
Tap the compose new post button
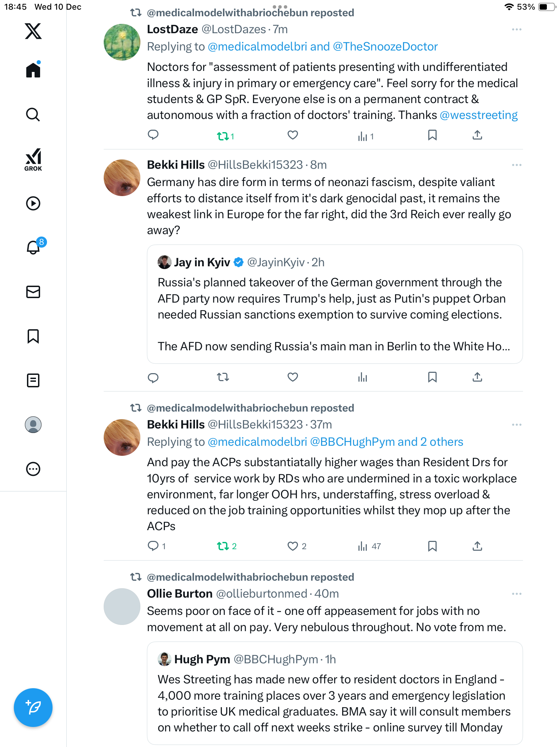coord(33,707)
